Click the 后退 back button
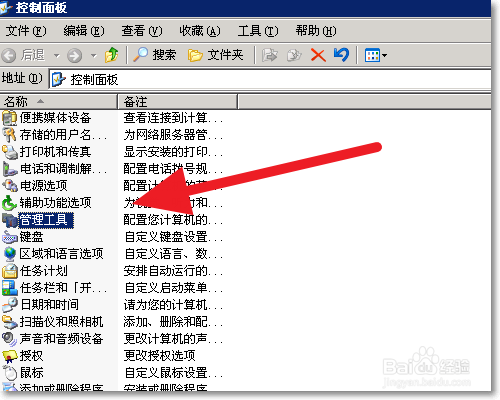Viewport: 500px width, 400px height. [23, 55]
